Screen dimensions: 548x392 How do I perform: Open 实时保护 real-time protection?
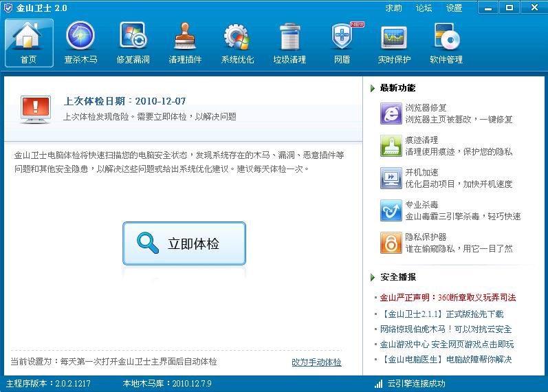coord(394,43)
